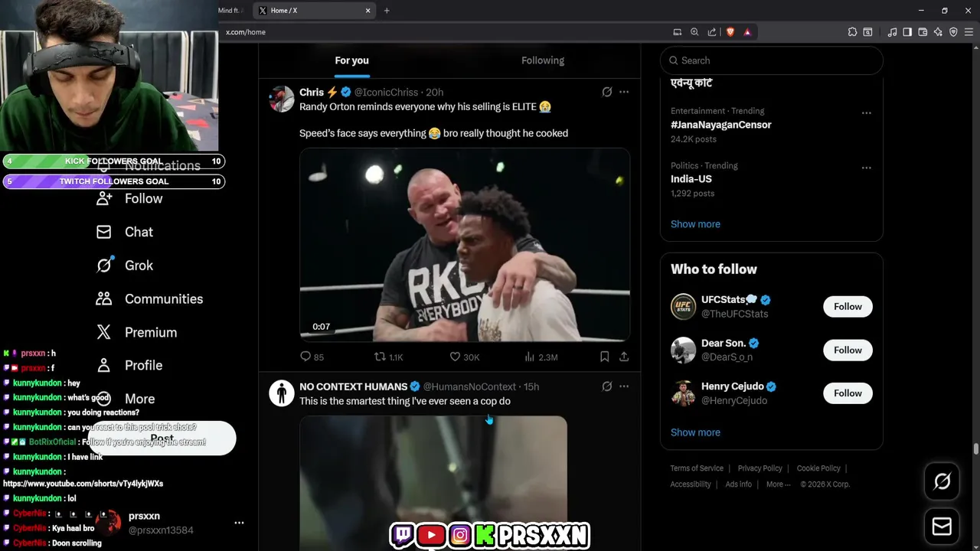Share Chris's post via share icon
The width and height of the screenshot is (980, 551).
624,357
